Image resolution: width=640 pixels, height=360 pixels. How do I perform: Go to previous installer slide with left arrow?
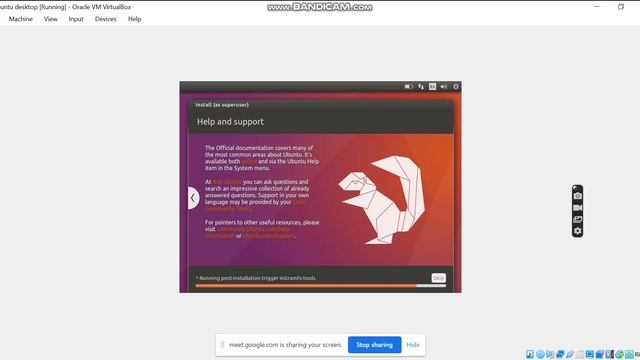[193, 198]
